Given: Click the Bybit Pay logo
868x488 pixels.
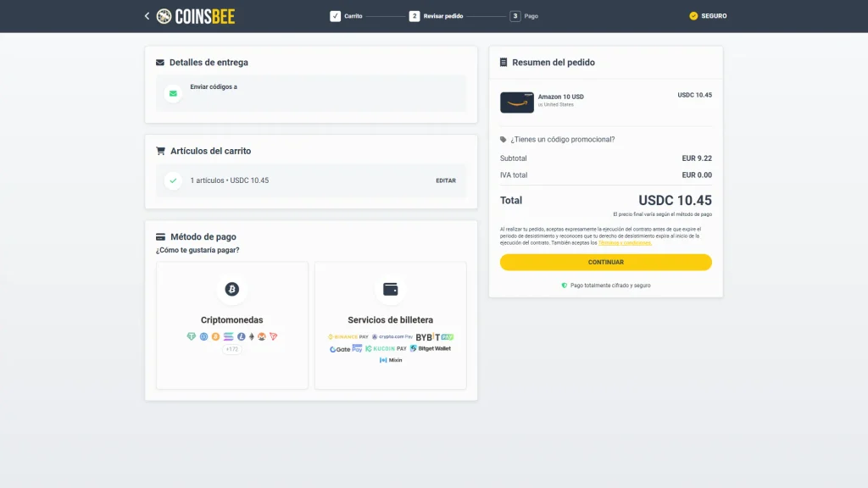Looking at the screenshot, I should 435,337.
